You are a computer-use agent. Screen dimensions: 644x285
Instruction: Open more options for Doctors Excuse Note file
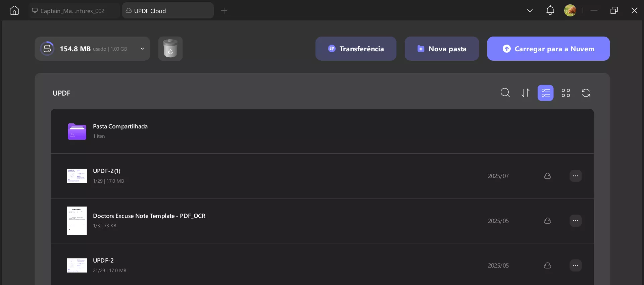576,221
